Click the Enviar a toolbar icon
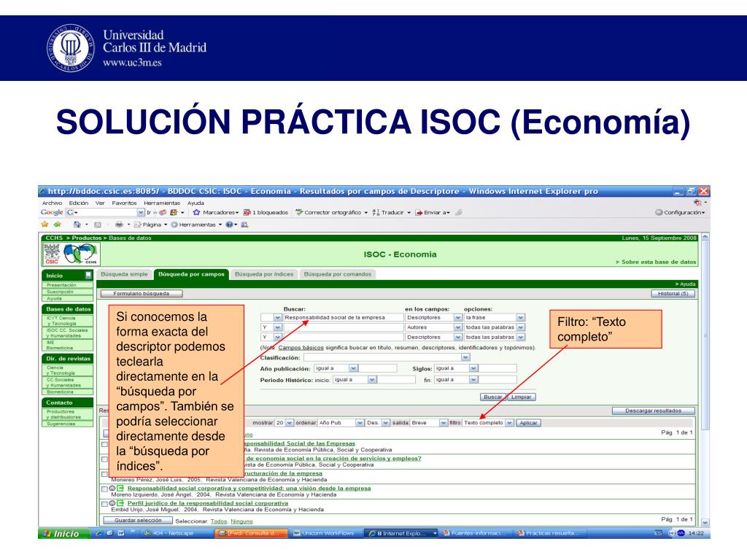The width and height of the screenshot is (747, 560). tap(419, 212)
